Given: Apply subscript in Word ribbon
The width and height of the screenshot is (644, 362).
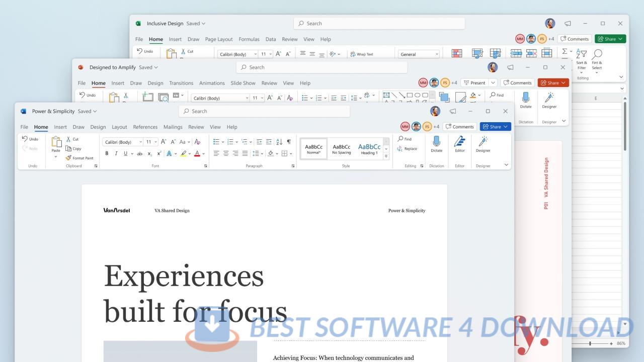Looking at the screenshot, I should (x=150, y=153).
